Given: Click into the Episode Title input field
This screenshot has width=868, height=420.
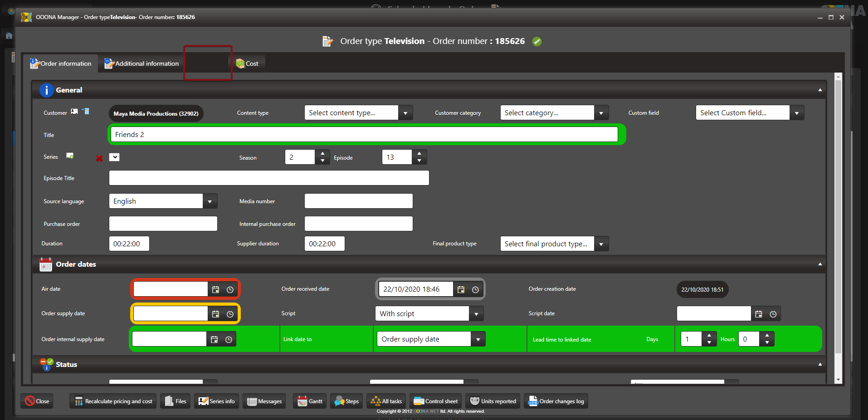Looking at the screenshot, I should (x=269, y=178).
